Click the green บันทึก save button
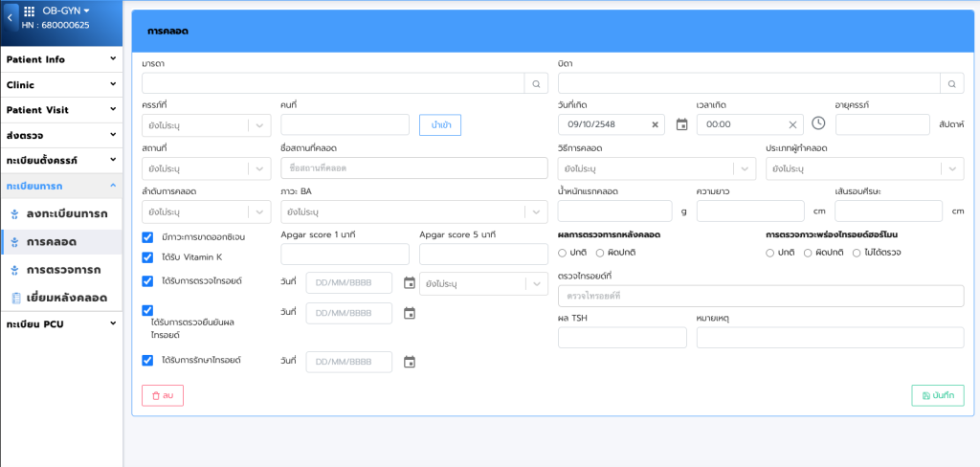 point(937,395)
